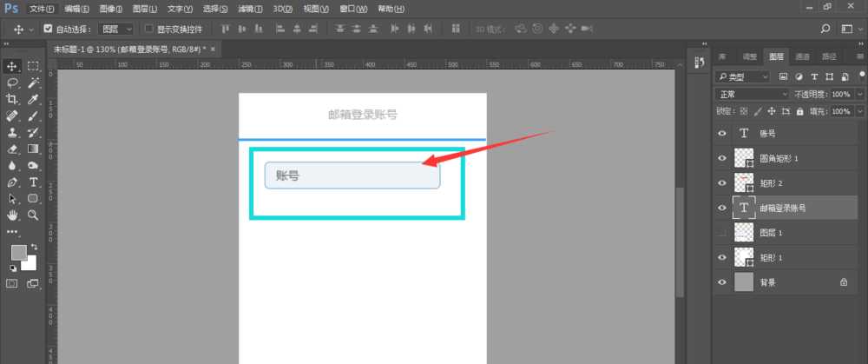The width and height of the screenshot is (868, 364).
Task: Select the 矩形 2 layer
Action: [x=772, y=183]
